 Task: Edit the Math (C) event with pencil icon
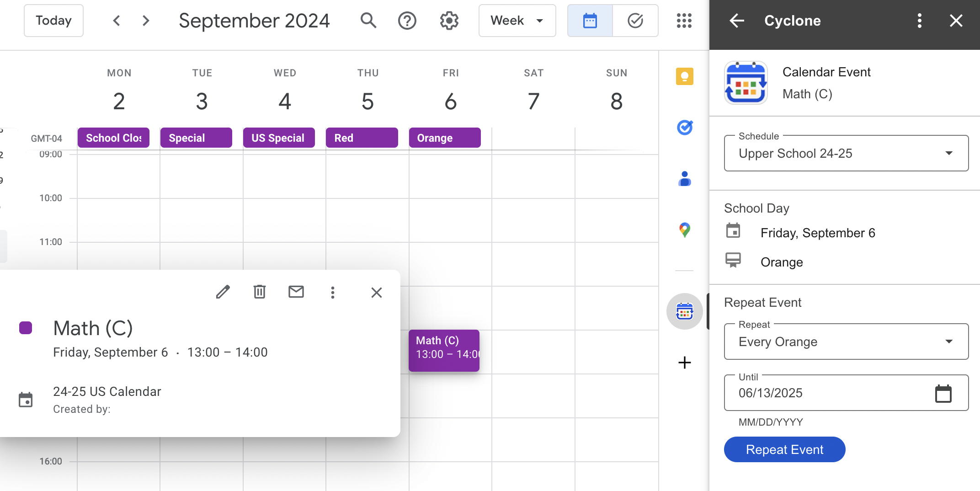[x=223, y=292]
